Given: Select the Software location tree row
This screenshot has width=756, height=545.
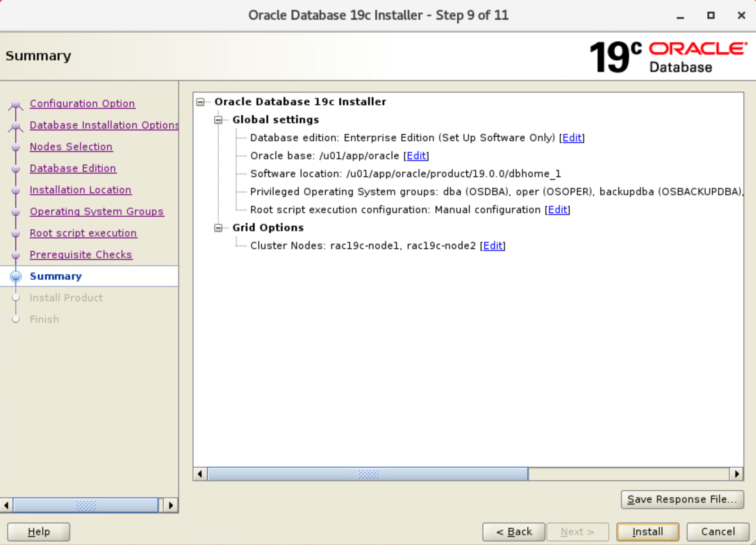Looking at the screenshot, I should coord(405,174).
